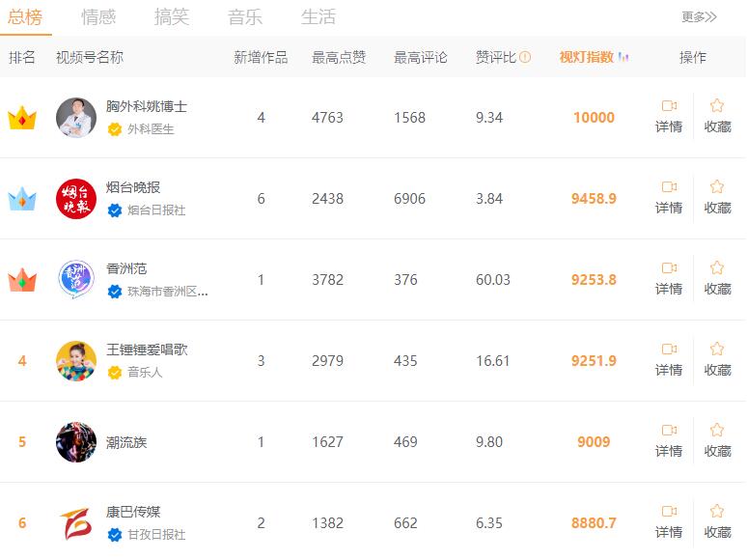747x560 pixels.
Task: Click the star favorite icon for 烟台晚报
Action: [717, 186]
